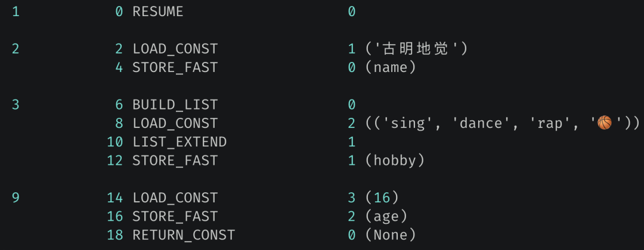Click the Chinese string '古明地觉'
Viewport: 644px width, 250px height.
click(416, 49)
